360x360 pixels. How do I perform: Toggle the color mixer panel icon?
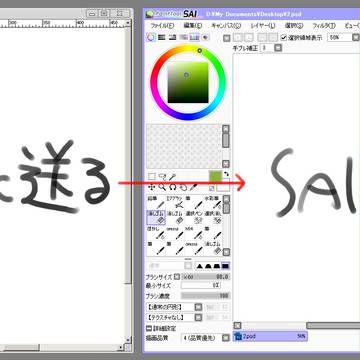point(183,37)
